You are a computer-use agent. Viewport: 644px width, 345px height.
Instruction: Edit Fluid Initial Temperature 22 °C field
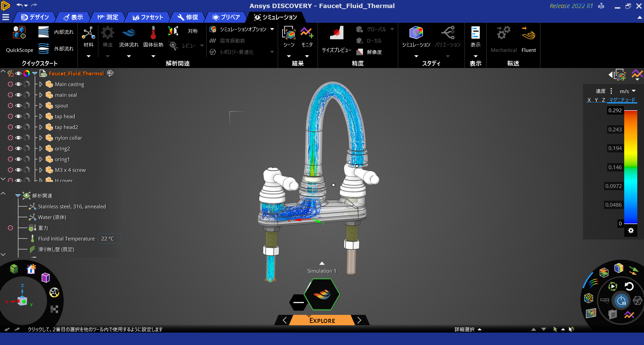[109, 239]
